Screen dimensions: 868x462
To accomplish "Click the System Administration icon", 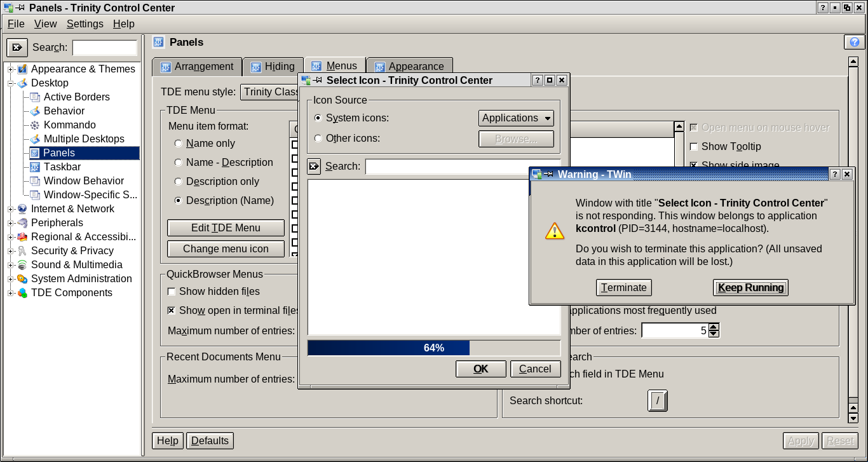I will (22, 278).
